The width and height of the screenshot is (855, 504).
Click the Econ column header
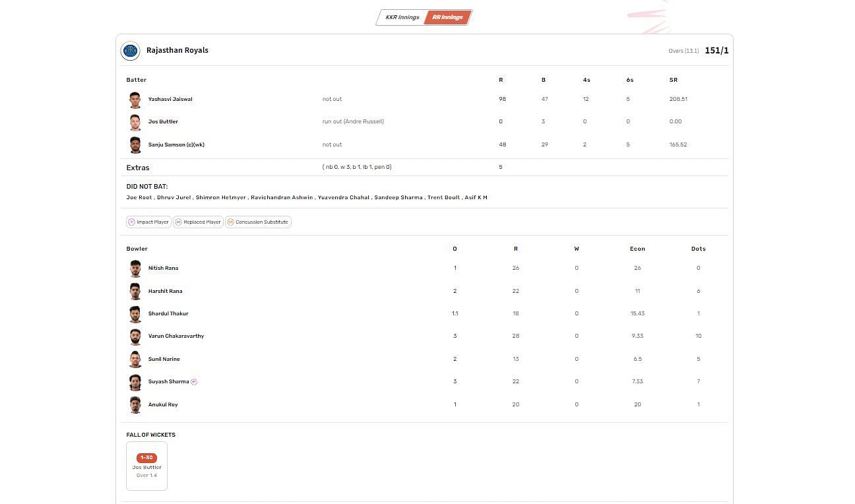point(637,249)
